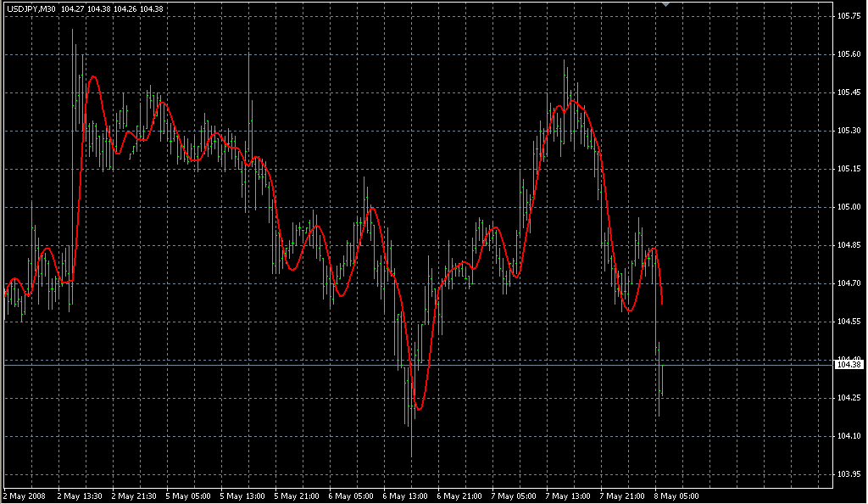Screen dimensions: 868x504
Task: Click the 104.25 price scale label
Action: coord(848,398)
